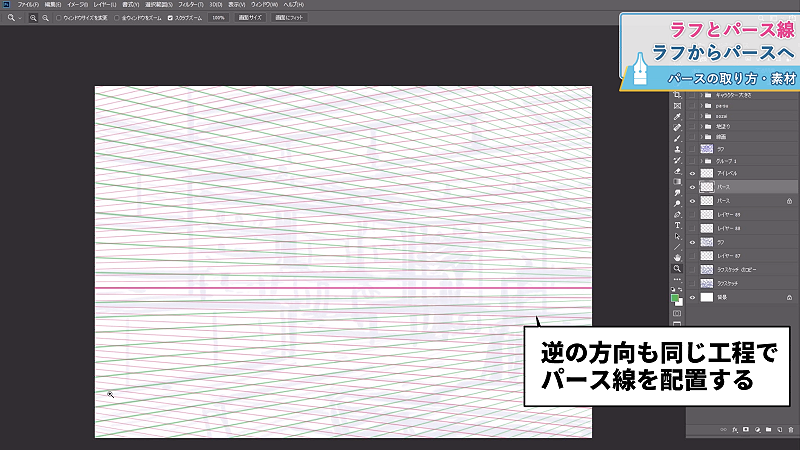Viewport: 800px width, 450px height.
Task: Expand the perse group
Action: (702, 106)
